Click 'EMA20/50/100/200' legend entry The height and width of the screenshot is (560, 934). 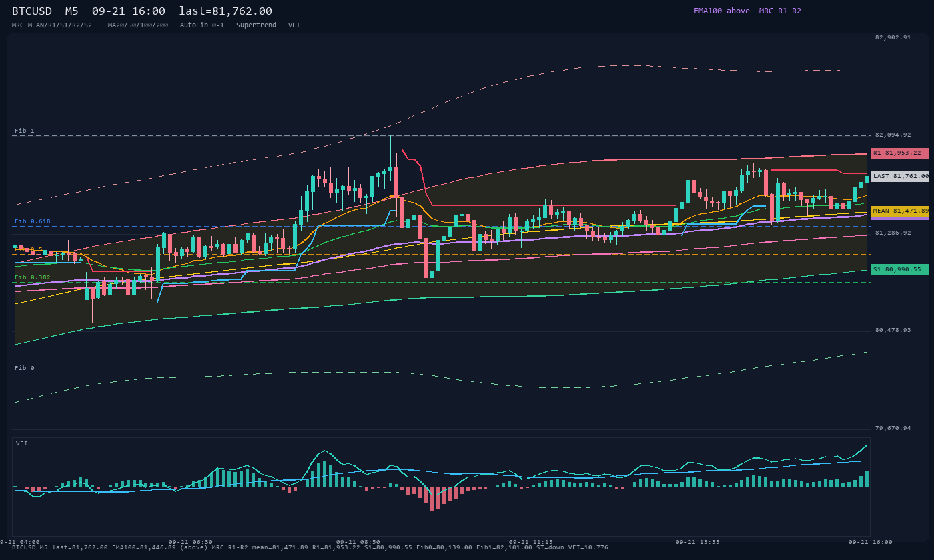click(x=136, y=25)
